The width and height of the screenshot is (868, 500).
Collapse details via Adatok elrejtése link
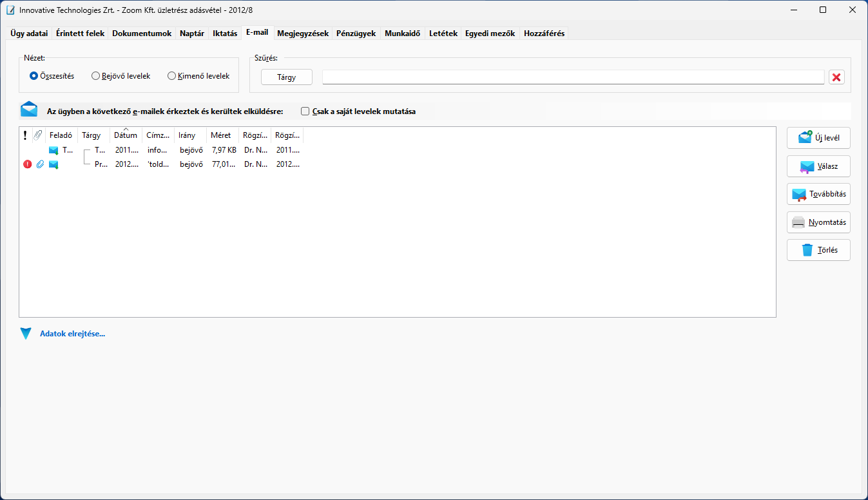72,334
